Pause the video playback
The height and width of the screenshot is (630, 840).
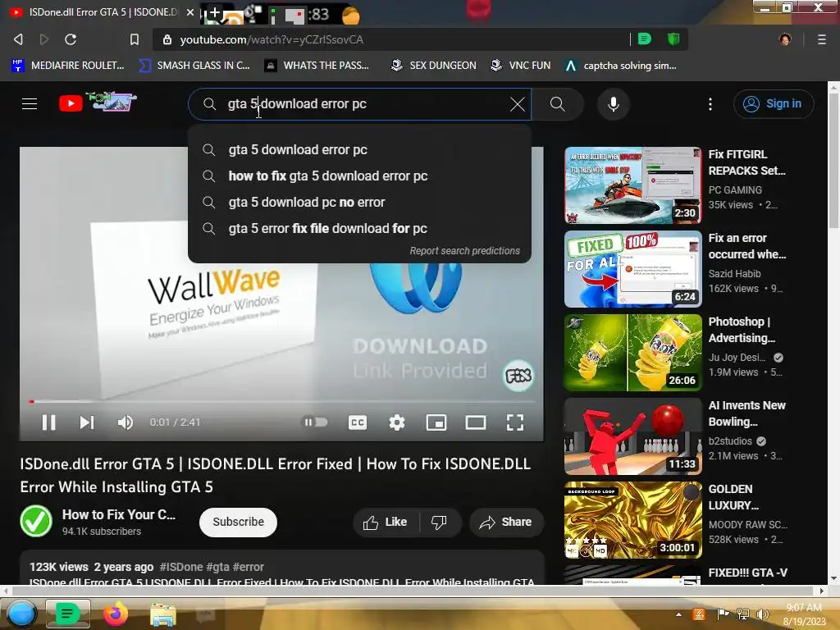point(48,422)
